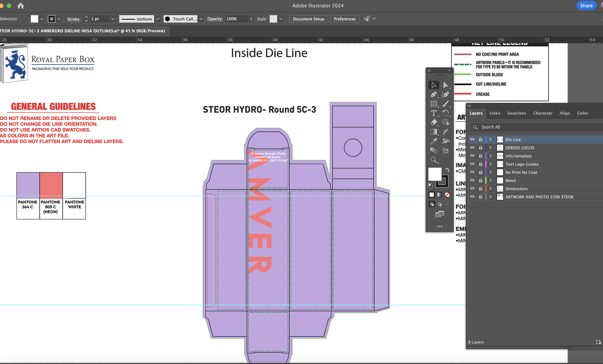Apply gradient mode below fill box
The height and width of the screenshot is (364, 603).
click(439, 195)
